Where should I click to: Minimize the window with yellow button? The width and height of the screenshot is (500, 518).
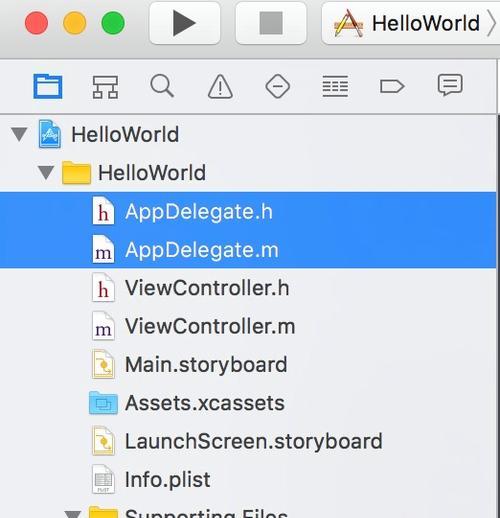75,23
